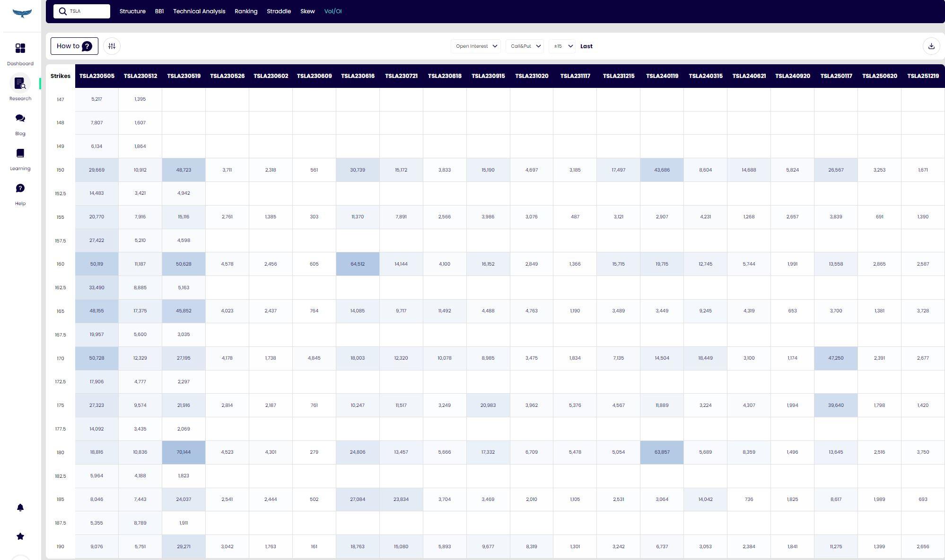Viewport: 945px width, 560px height.
Task: Click the Last label
Action: tap(586, 46)
